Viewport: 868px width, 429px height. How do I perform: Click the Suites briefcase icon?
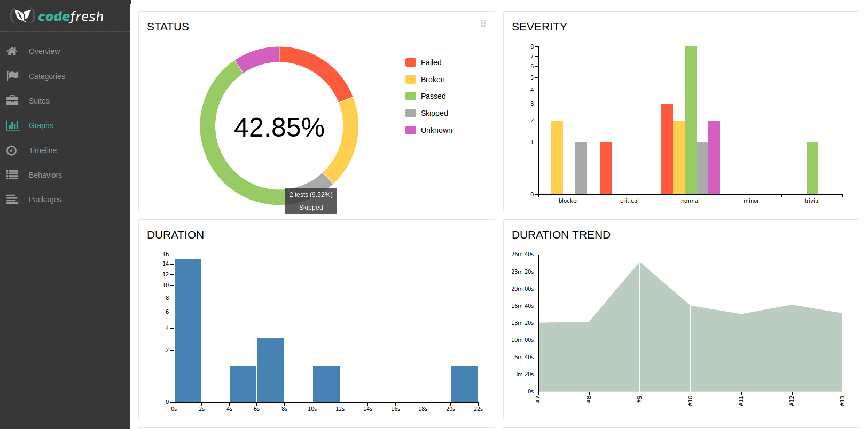coord(12,100)
